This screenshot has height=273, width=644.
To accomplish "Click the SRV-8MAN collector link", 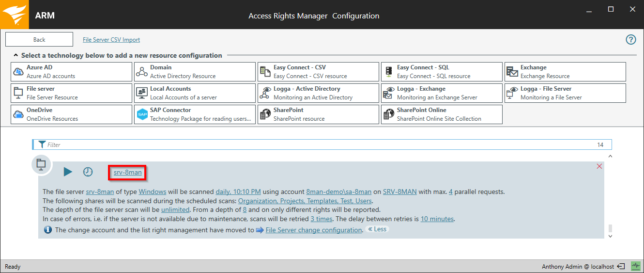I will point(400,192).
